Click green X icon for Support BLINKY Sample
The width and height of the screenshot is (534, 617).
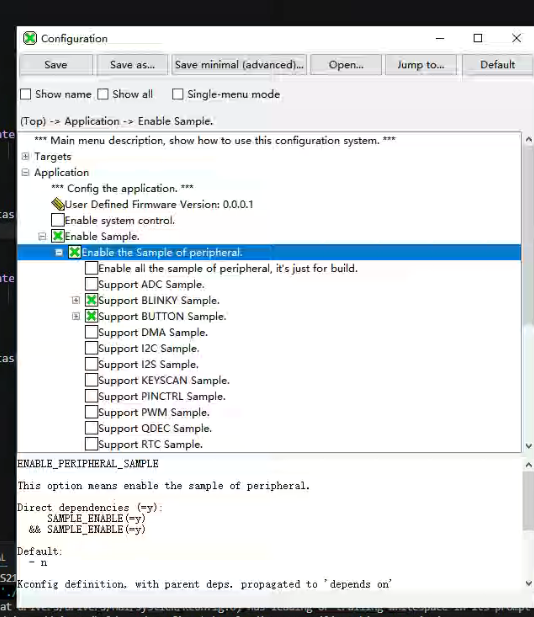pyautogui.click(x=91, y=300)
